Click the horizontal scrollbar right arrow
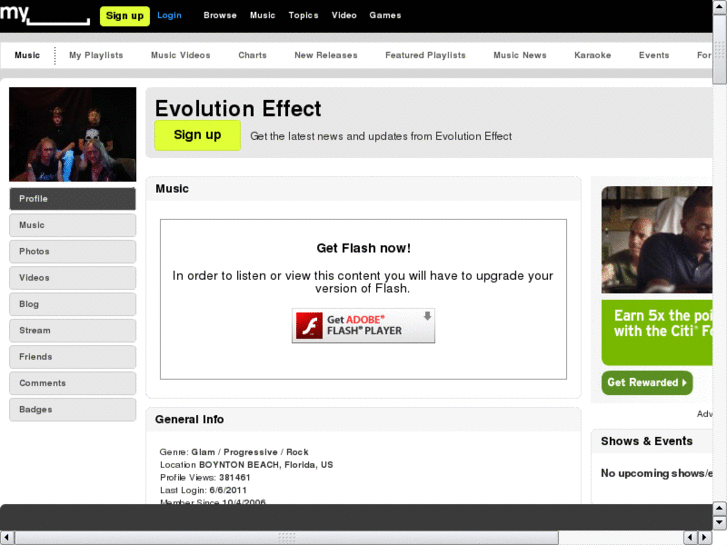727x545 pixels. pos(705,538)
